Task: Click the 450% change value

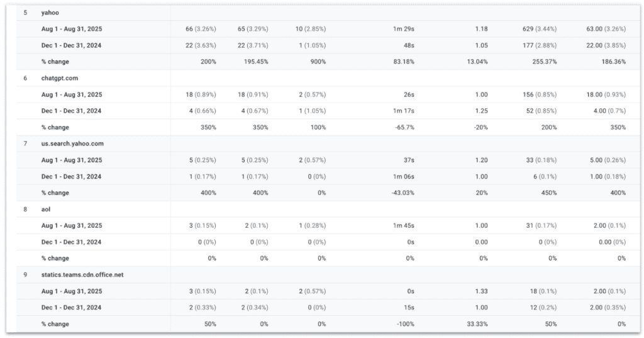Action: 548,193
